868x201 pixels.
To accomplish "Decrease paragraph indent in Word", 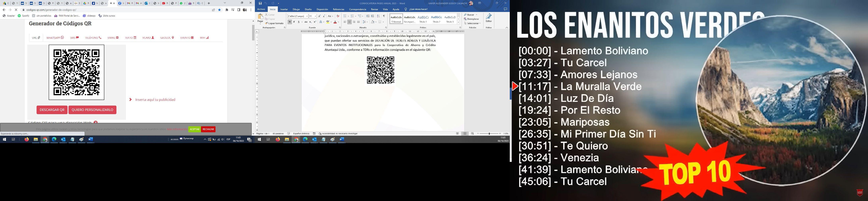I will [x=368, y=16].
